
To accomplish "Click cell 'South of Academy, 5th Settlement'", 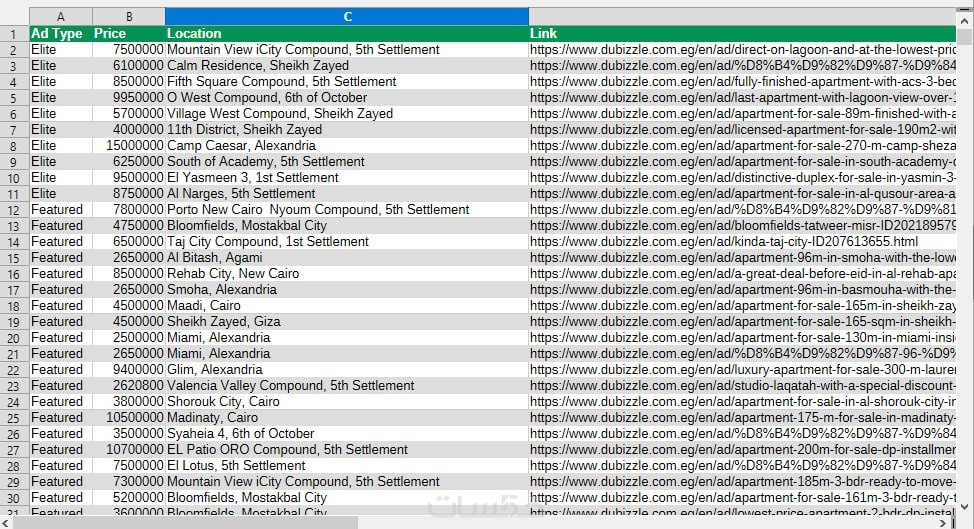I will coord(347,161).
